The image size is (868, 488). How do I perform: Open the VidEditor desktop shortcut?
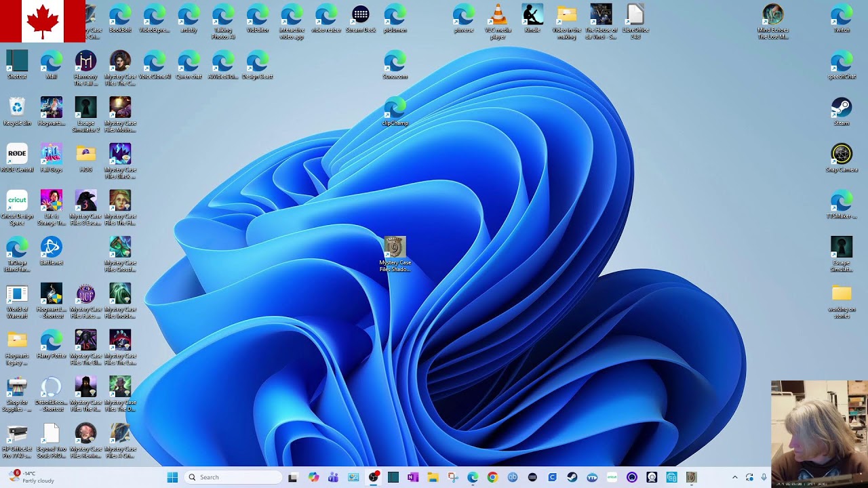(x=258, y=19)
